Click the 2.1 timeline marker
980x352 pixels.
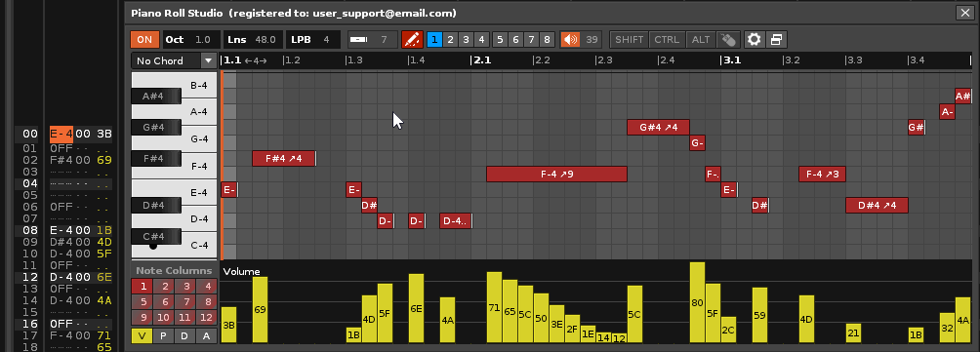pyautogui.click(x=481, y=60)
